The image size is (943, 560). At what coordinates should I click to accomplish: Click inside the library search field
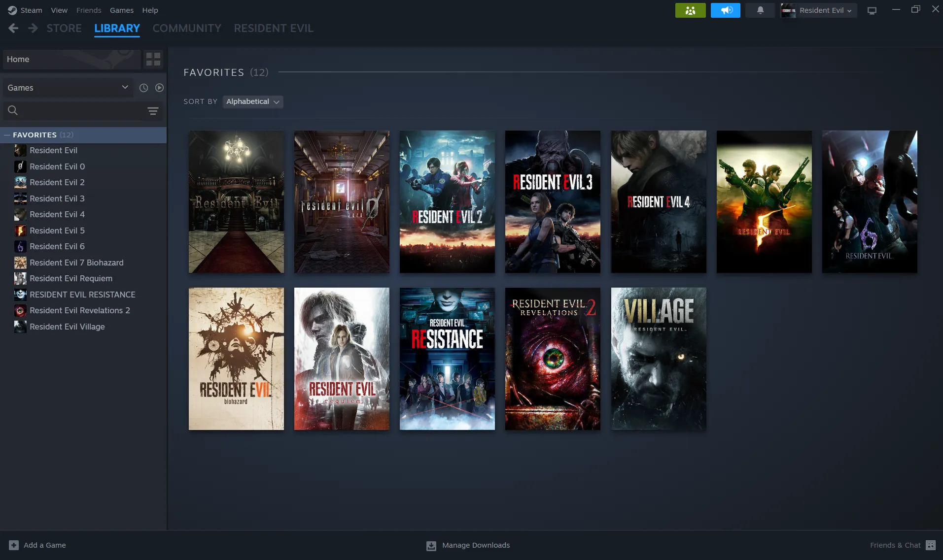point(83,111)
